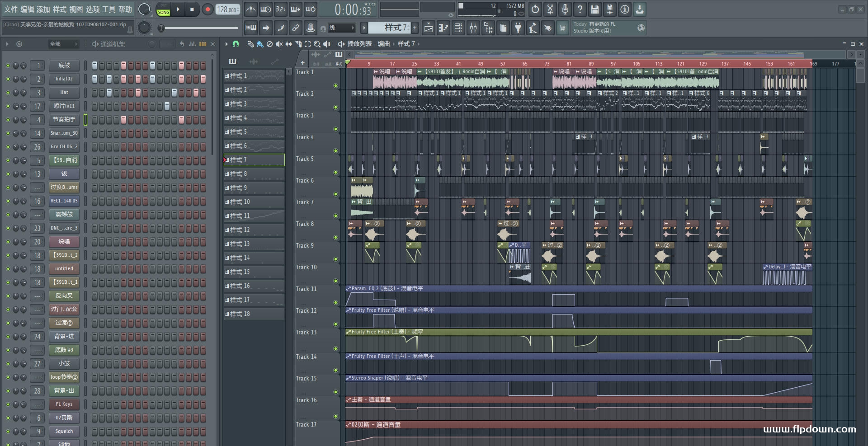The width and height of the screenshot is (868, 446).
Task: Click the Stop button
Action: [192, 9]
